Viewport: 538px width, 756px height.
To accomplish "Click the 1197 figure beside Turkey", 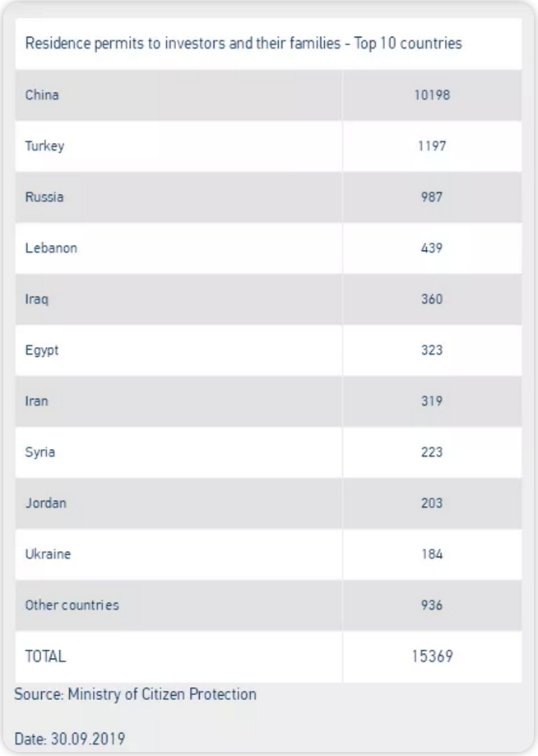I will [432, 146].
